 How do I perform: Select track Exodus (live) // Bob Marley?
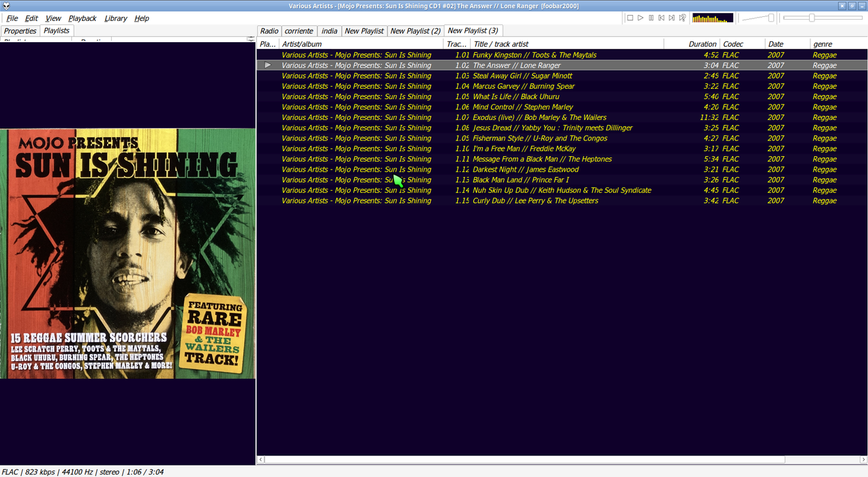[561, 117]
